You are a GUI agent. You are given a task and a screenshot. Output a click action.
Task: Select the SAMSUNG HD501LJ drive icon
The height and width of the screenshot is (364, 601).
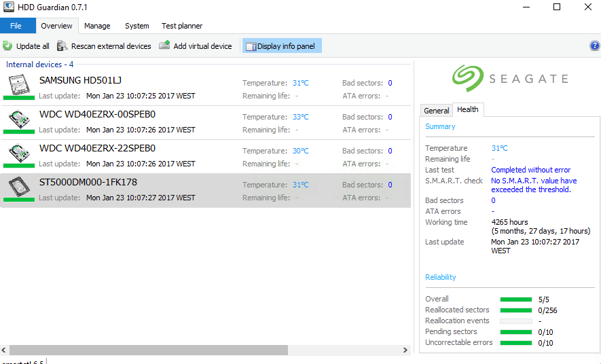[x=19, y=86]
